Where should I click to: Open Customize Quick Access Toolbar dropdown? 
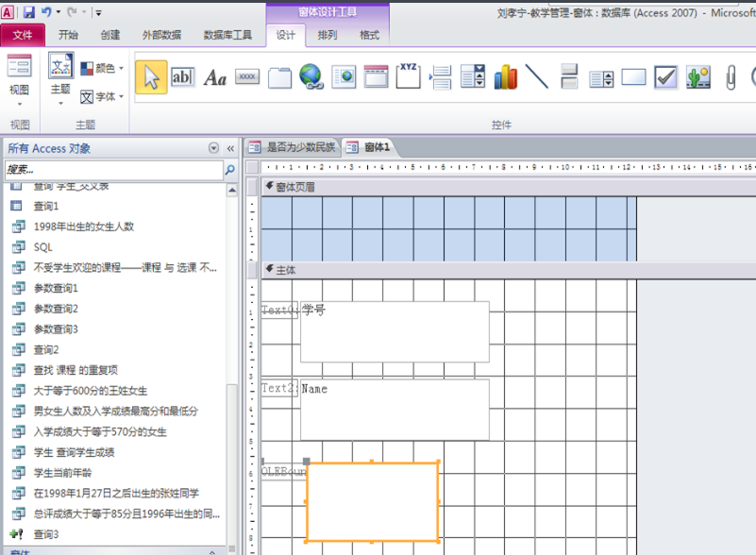pos(98,13)
